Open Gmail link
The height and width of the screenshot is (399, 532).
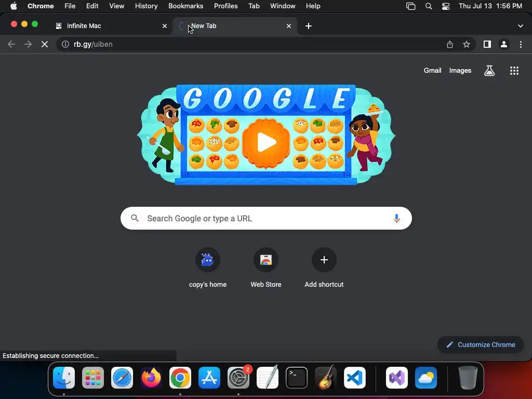coord(432,71)
